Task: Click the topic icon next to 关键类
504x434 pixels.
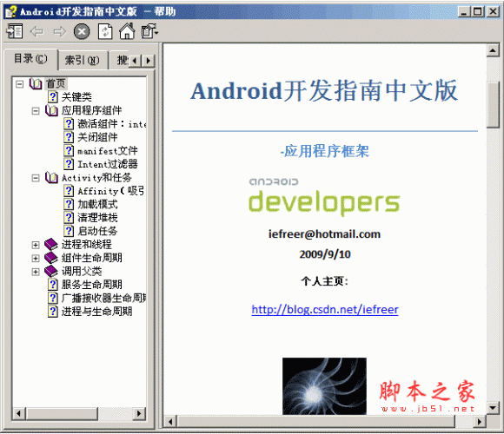Action: (x=53, y=96)
